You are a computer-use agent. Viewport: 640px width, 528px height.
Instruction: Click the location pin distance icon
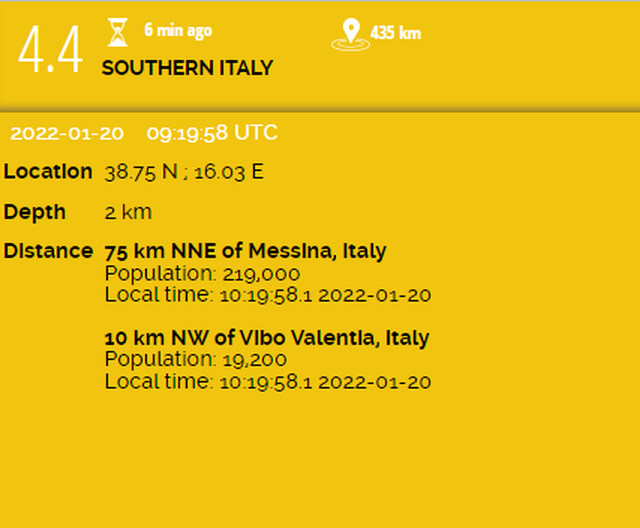[348, 33]
